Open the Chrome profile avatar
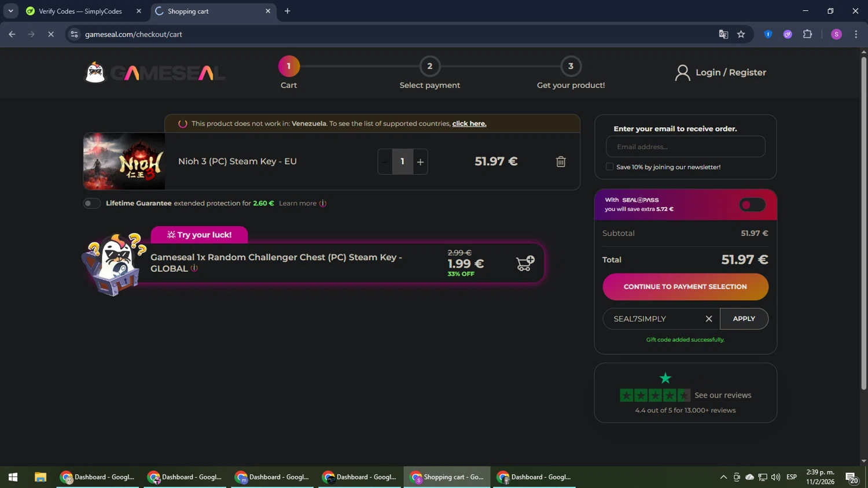The image size is (868, 488). [836, 34]
